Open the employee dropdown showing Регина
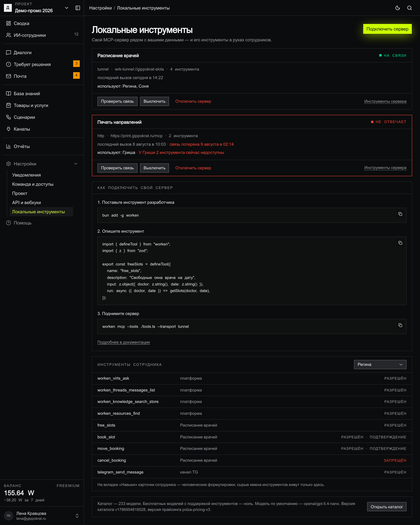Screen dimensions: 420x525 point(380,365)
